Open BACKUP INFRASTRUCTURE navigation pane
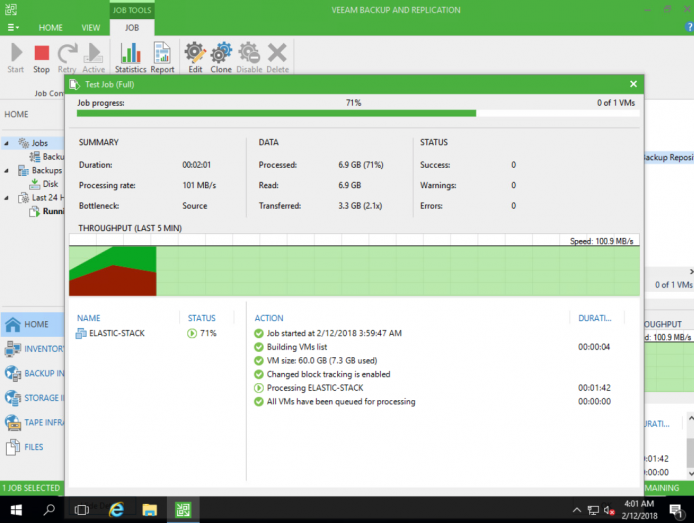 point(33,373)
